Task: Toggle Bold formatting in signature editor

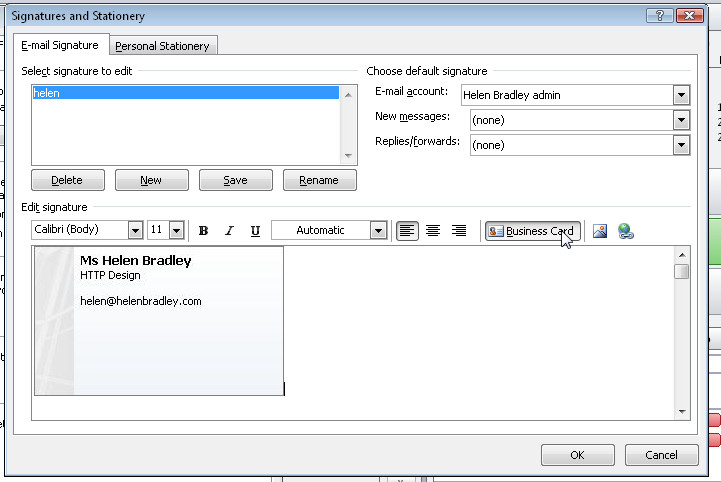Action: point(203,230)
